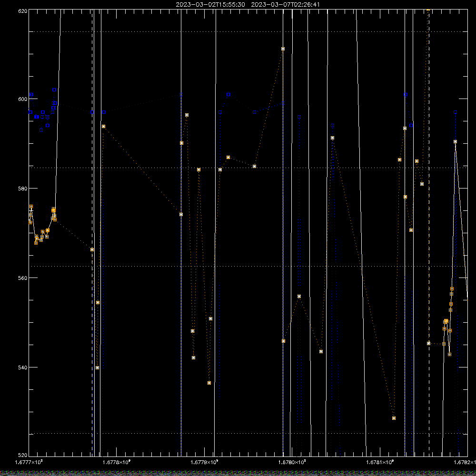Select the lowest orange data marker near 528
Screen dimensions: 476x476
pyautogui.click(x=394, y=418)
